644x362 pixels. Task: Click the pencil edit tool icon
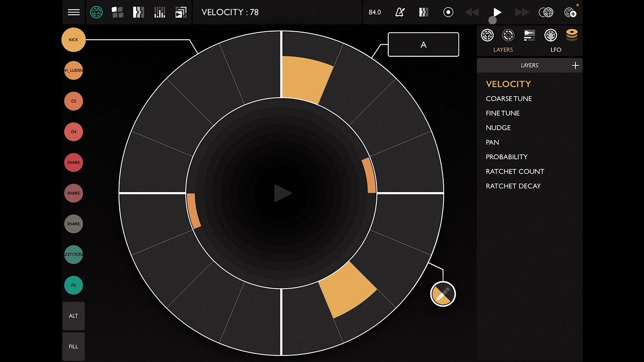tap(443, 294)
